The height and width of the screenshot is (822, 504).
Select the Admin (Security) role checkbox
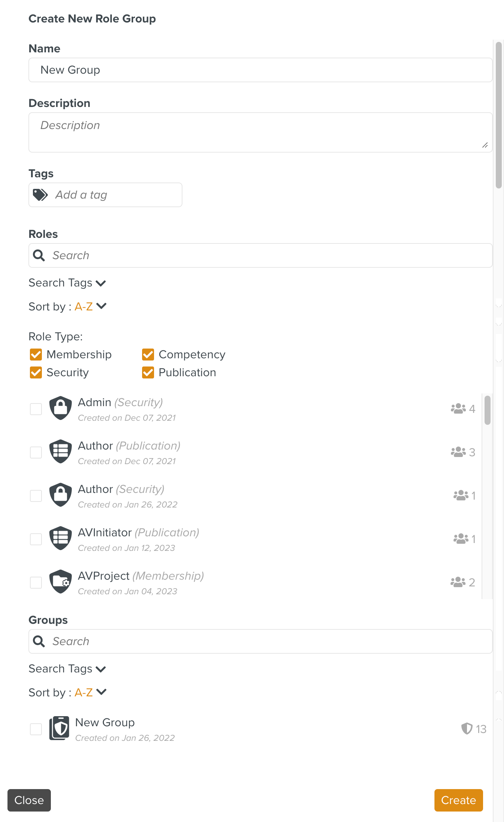point(36,409)
